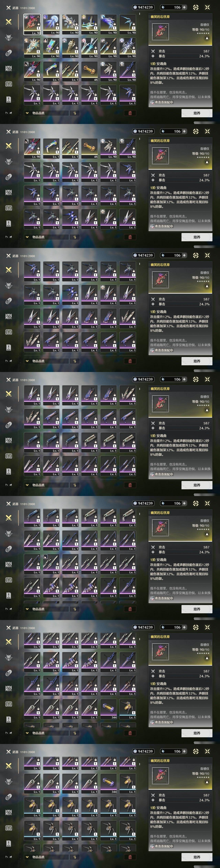Click the compass-shaped icon in the topmost header
This screenshot has height=868, width=220.
pos(196,7)
